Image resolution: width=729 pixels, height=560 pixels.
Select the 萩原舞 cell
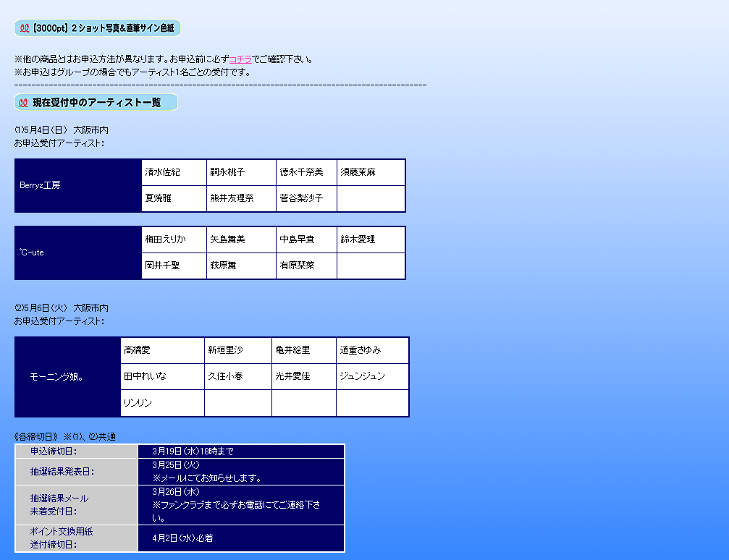pyautogui.click(x=241, y=266)
